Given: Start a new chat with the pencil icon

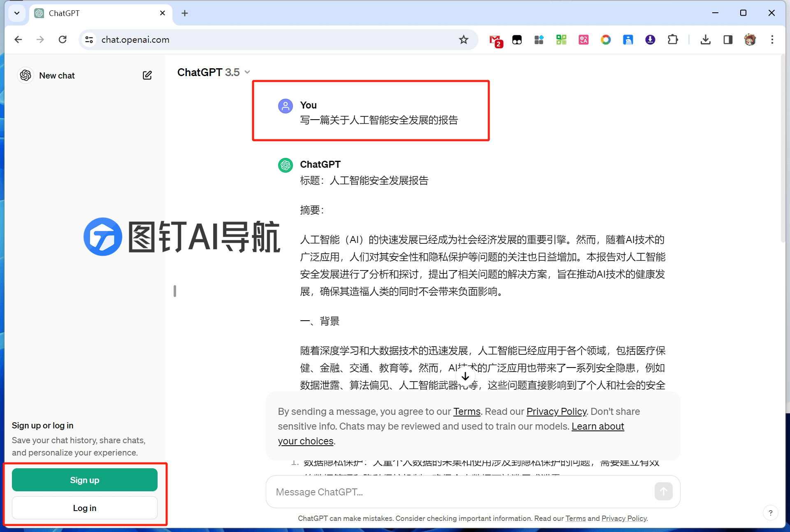Looking at the screenshot, I should coord(147,75).
